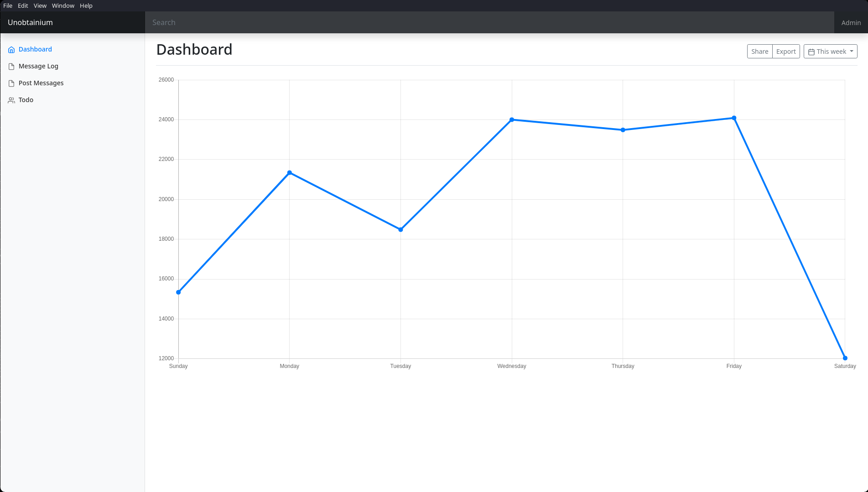
Task: Click the Todo users icon
Action: (x=11, y=100)
